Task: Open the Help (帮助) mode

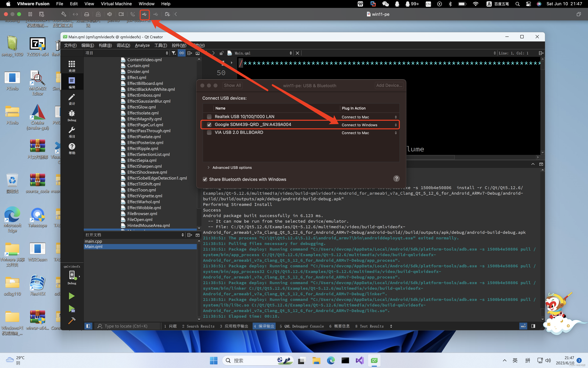Action: tap(72, 149)
